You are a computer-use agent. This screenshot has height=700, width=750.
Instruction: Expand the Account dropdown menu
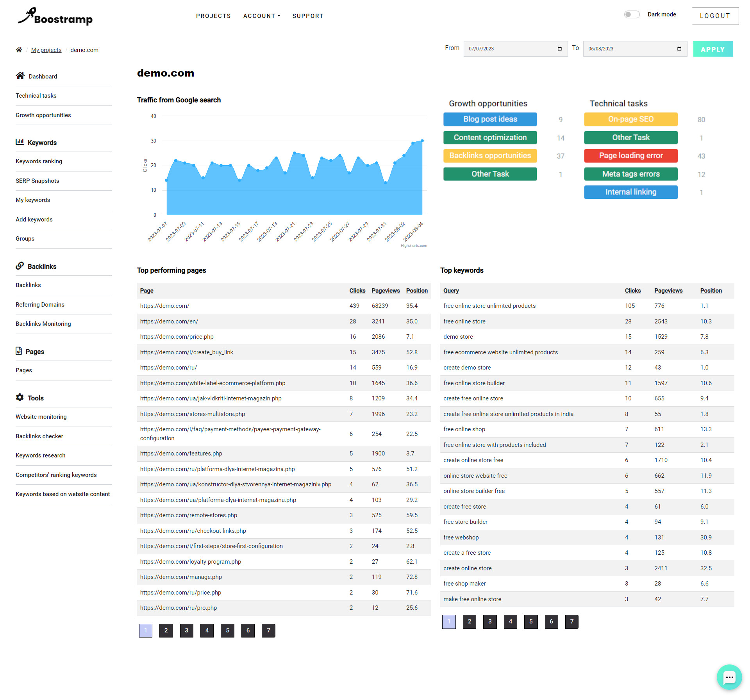pyautogui.click(x=262, y=16)
